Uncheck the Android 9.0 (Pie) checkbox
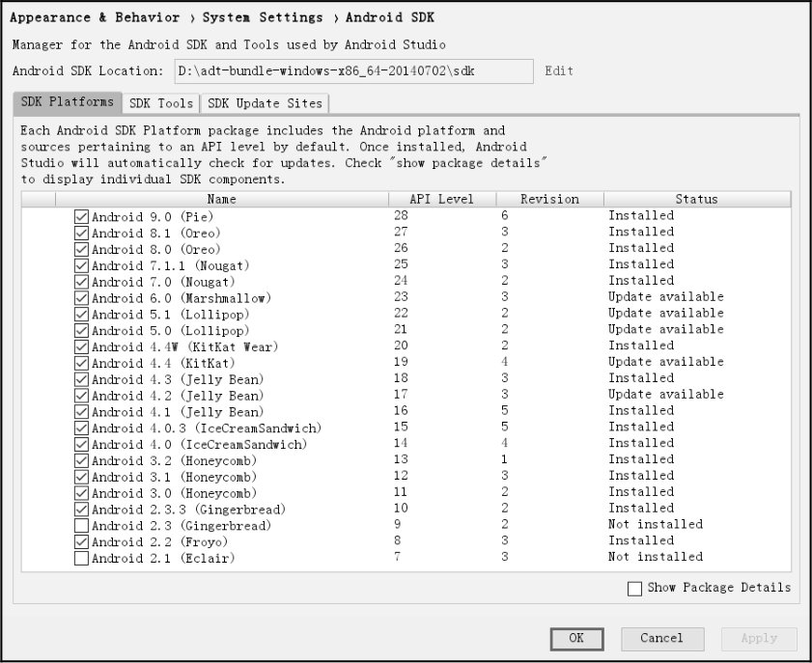Viewport: 812px width, 663px height. click(x=81, y=216)
